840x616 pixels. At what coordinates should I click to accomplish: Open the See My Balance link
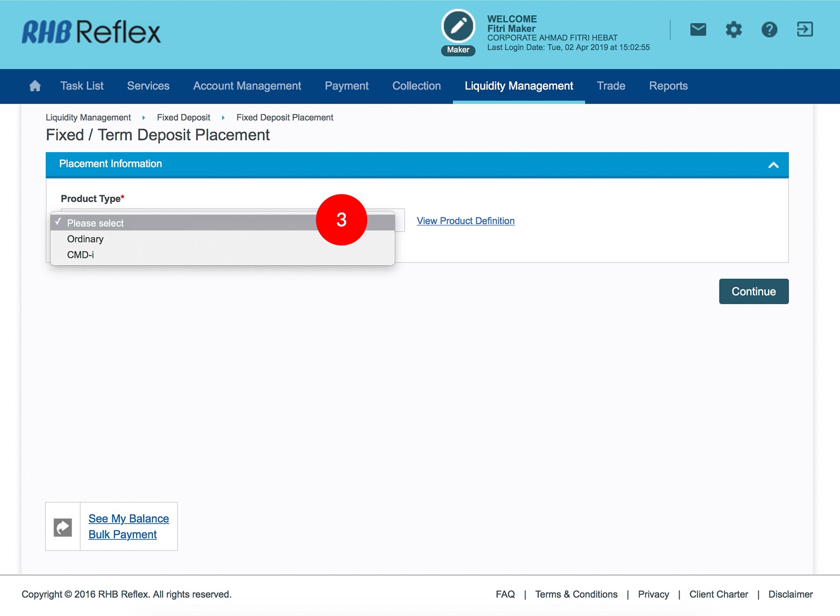click(128, 518)
